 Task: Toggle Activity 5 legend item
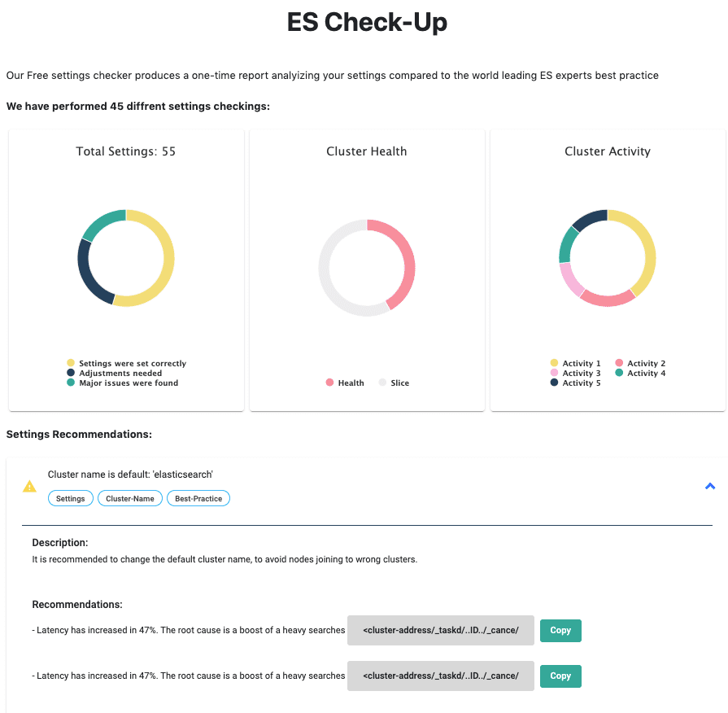(x=575, y=383)
